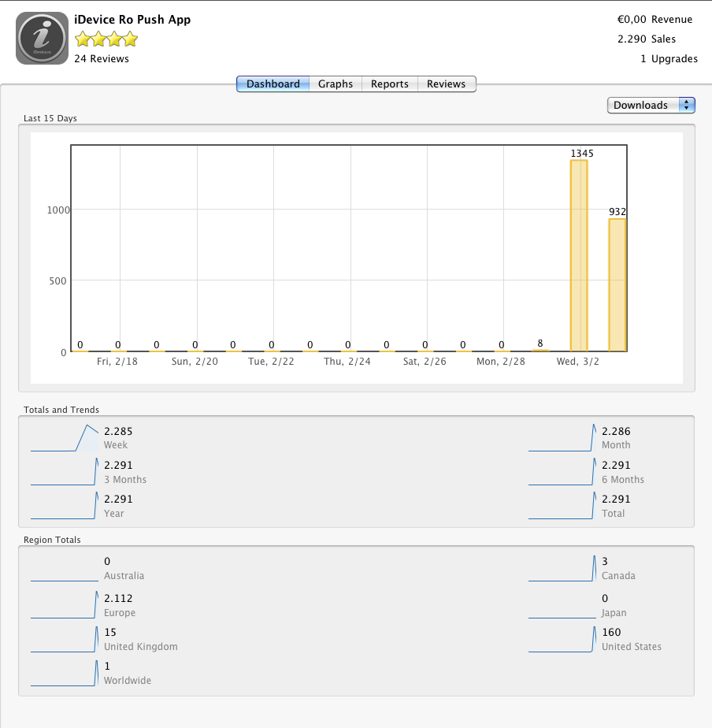This screenshot has height=728, width=712.
Task: Click the Month trend sparkline
Action: (562, 438)
